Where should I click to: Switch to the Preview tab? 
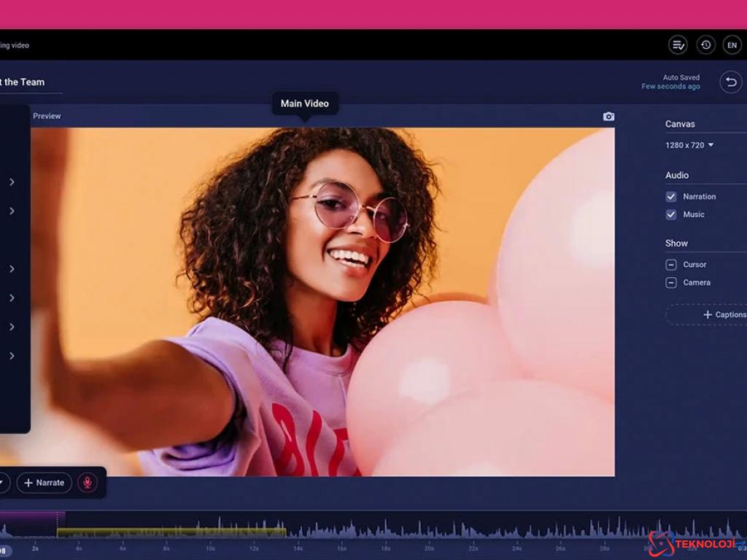[x=47, y=115]
